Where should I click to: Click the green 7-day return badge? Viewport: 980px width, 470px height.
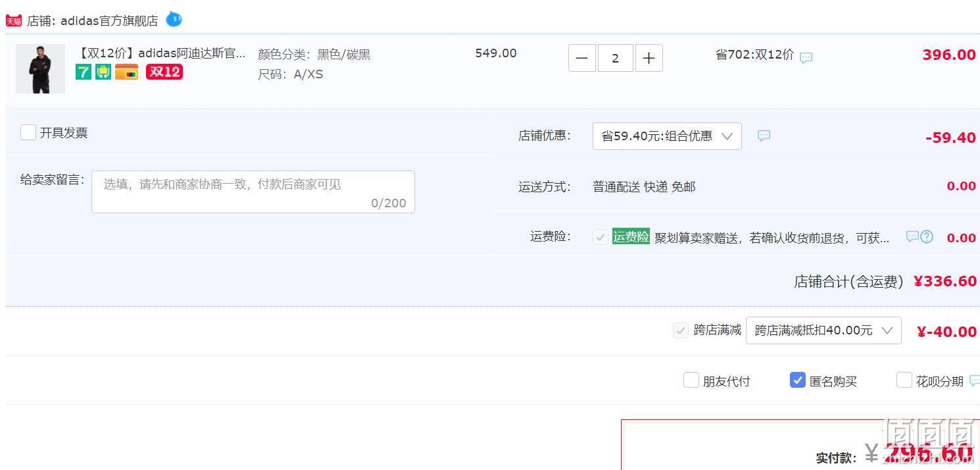tap(84, 72)
